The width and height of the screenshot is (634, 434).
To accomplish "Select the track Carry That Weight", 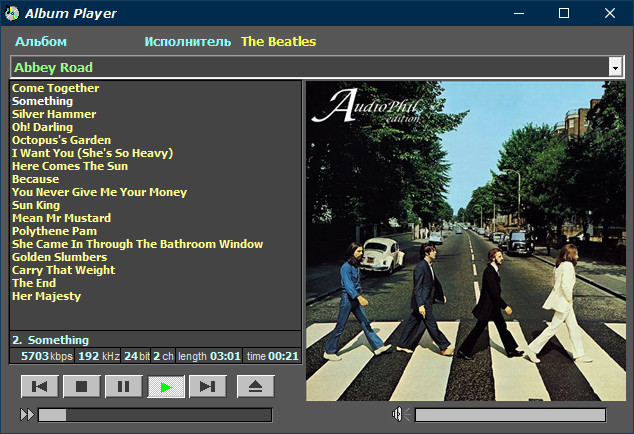I will point(63,270).
